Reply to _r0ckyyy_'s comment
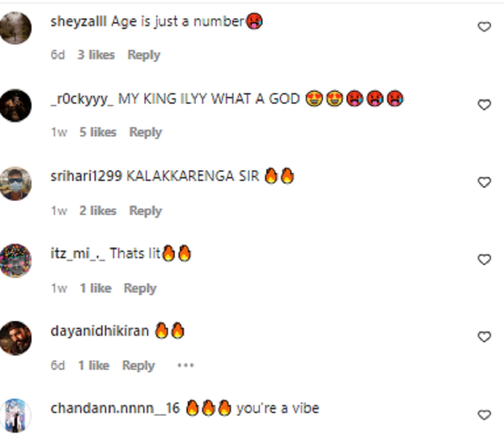Image resolution: width=504 pixels, height=434 pixels. click(x=145, y=132)
